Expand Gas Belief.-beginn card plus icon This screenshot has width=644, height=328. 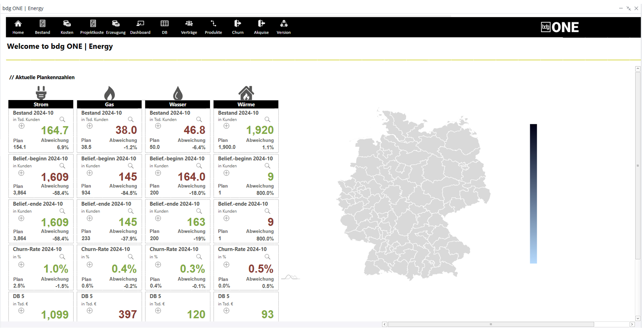pos(90,173)
